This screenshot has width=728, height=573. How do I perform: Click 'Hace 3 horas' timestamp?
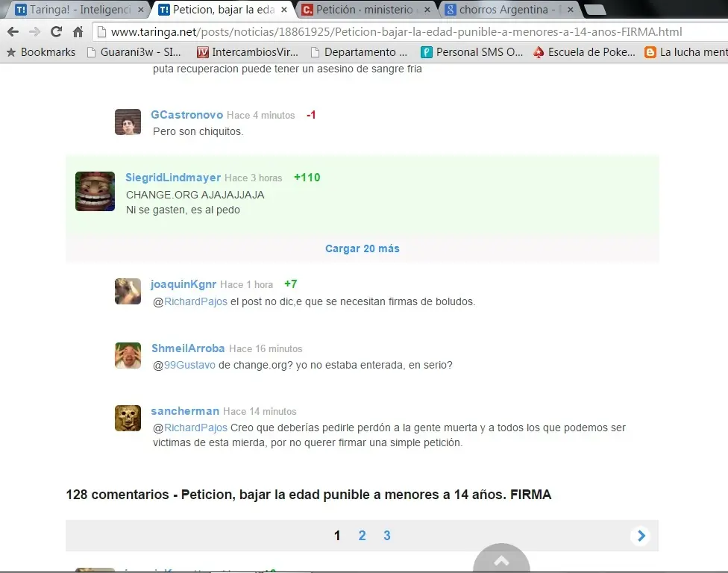[254, 178]
